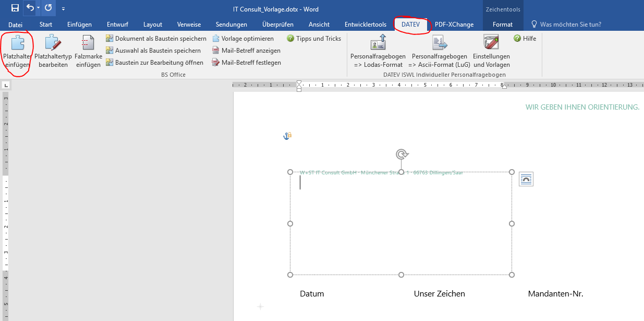Open the Layout ribbon tab
644x321 pixels.
click(153, 25)
